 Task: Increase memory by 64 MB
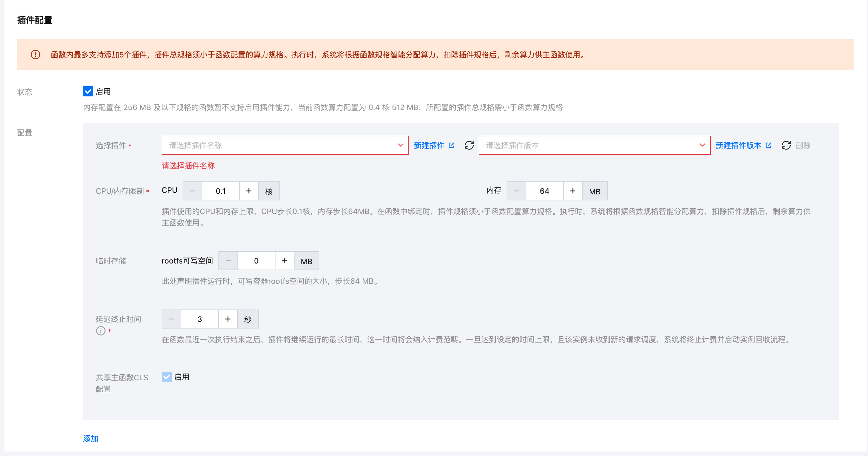tap(573, 191)
